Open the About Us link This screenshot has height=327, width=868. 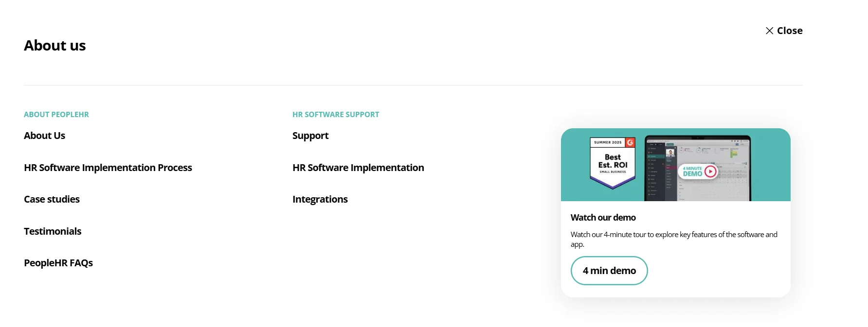[44, 136]
